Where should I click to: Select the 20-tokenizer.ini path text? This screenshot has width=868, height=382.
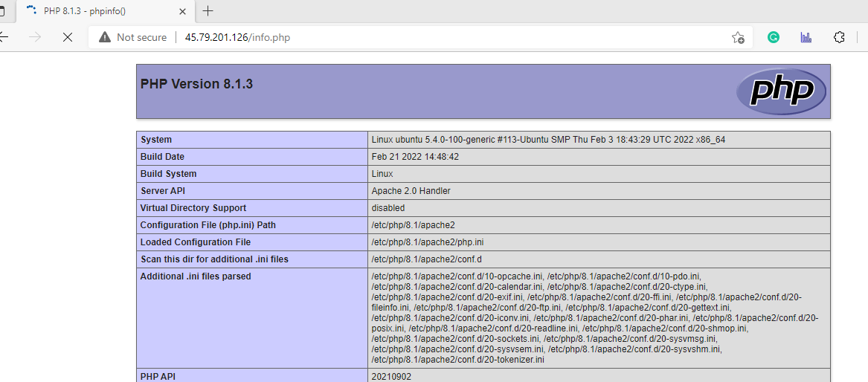(x=458, y=360)
